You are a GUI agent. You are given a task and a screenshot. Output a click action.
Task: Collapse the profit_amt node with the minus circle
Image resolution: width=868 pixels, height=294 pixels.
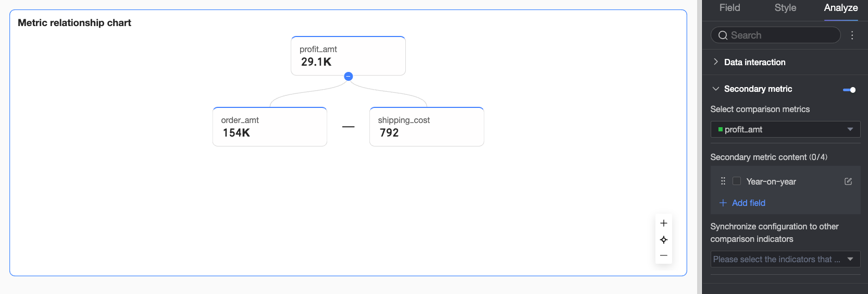[x=349, y=77]
